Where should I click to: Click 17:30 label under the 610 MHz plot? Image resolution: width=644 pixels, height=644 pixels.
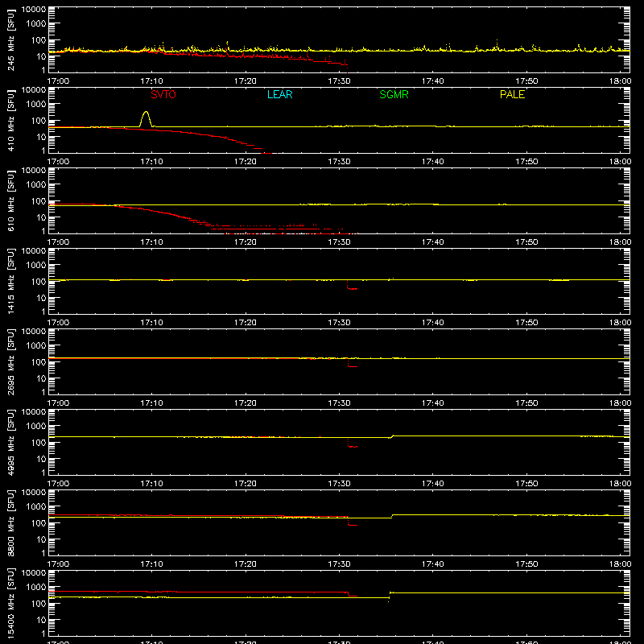tap(339, 242)
